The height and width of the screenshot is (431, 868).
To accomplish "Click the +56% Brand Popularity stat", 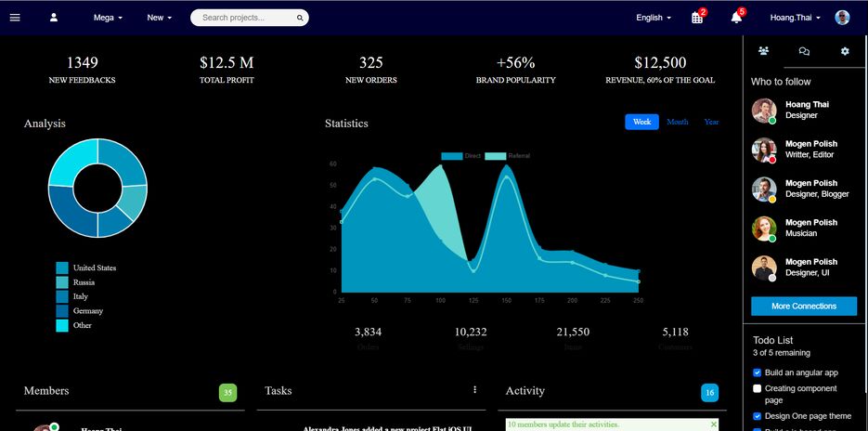I will (x=516, y=70).
